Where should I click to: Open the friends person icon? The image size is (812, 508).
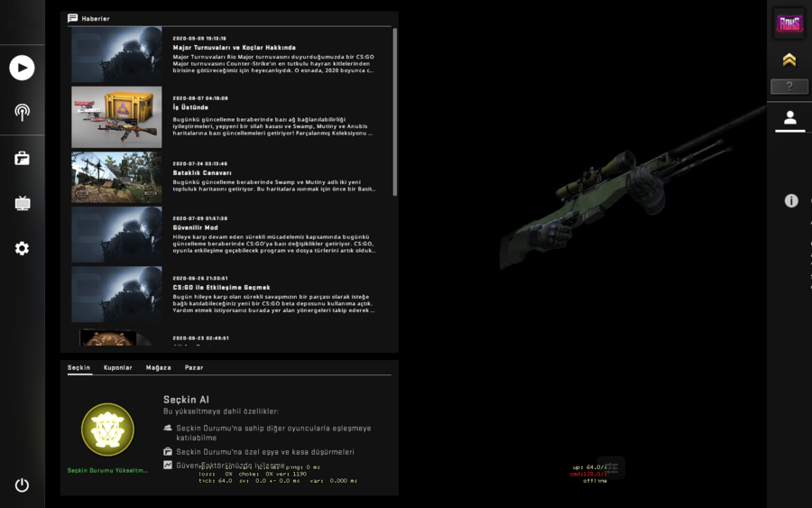click(x=789, y=118)
